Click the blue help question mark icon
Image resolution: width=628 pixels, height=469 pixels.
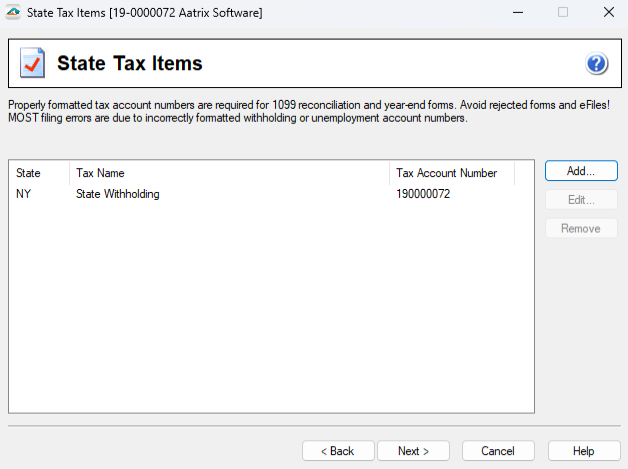597,64
